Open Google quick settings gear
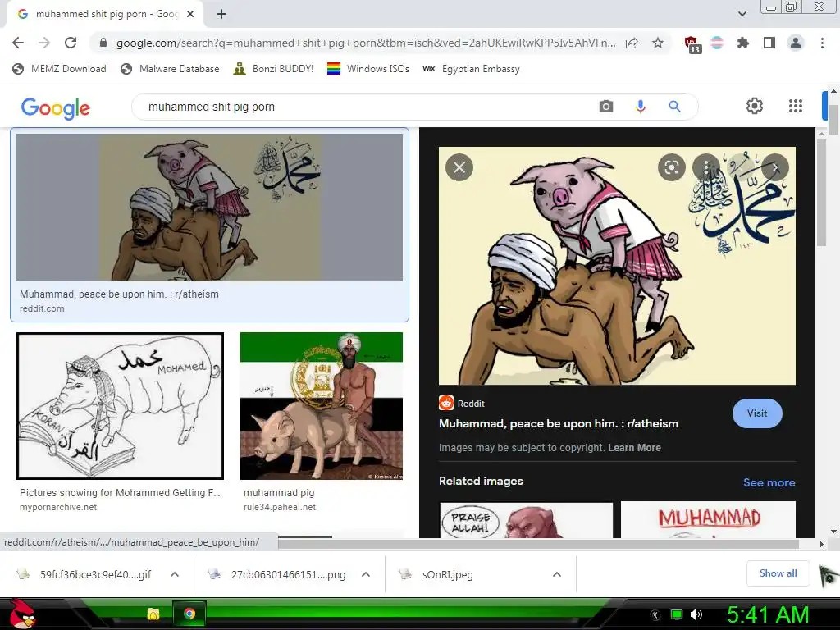840x630 pixels. click(755, 106)
